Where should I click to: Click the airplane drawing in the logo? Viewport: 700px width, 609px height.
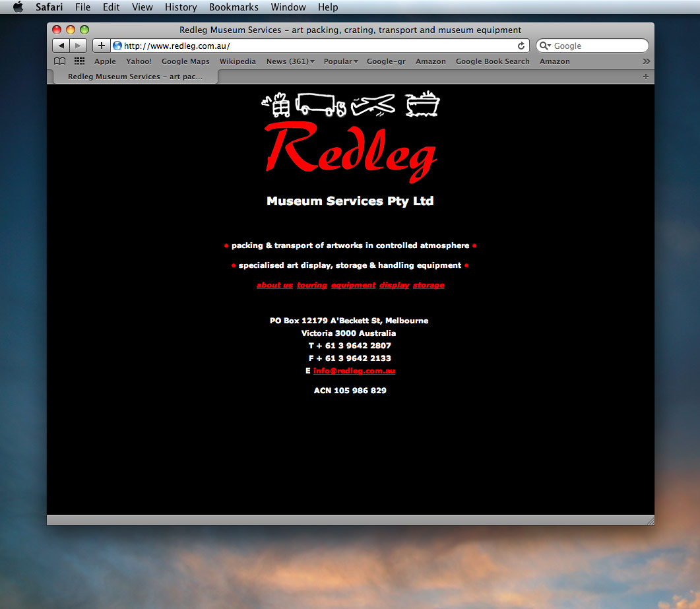pos(373,106)
